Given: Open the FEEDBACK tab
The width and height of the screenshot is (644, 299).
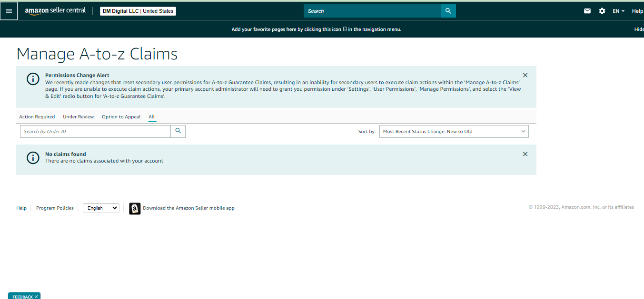Looking at the screenshot, I should 22,297.
